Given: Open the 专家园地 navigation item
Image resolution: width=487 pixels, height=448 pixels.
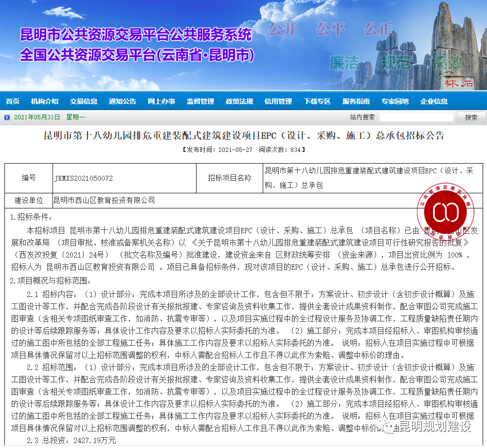Looking at the screenshot, I should click(395, 101).
